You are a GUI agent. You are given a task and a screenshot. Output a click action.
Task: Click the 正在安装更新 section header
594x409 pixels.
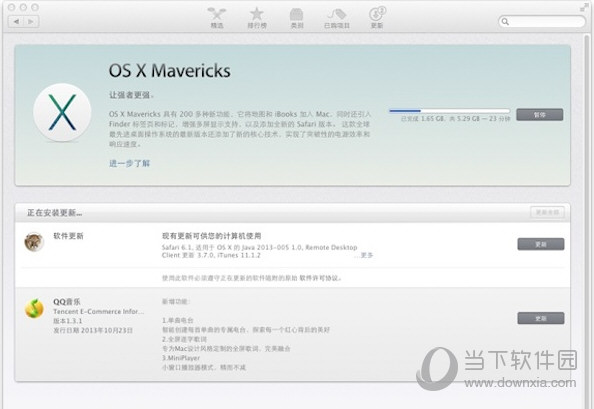click(x=55, y=213)
